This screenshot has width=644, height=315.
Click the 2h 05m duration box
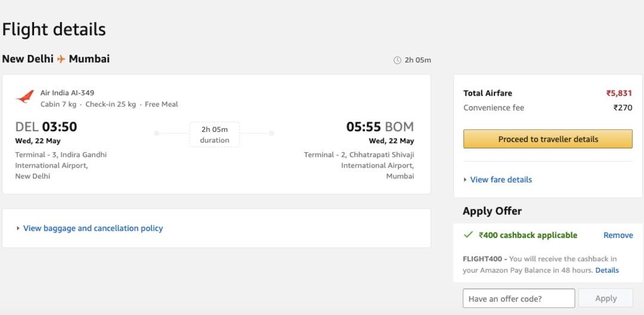pyautogui.click(x=215, y=134)
